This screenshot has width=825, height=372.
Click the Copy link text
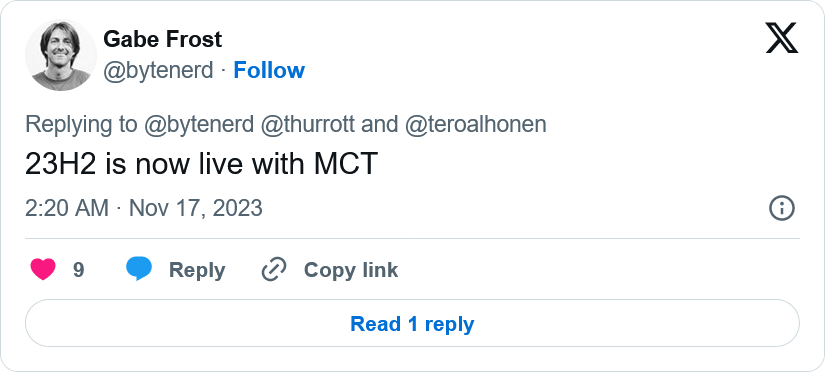click(x=351, y=270)
